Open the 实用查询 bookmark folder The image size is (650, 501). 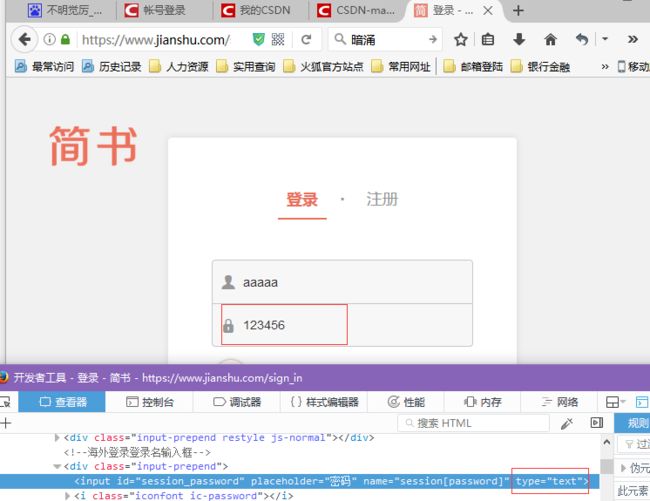click(246, 66)
